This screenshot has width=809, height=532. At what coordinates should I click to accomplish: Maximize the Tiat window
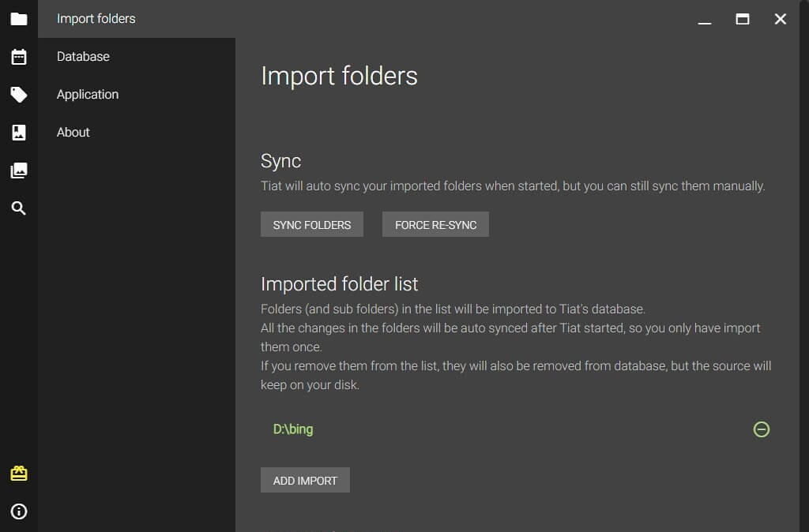(743, 19)
